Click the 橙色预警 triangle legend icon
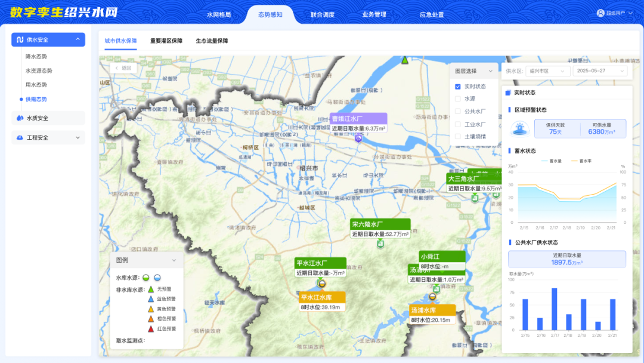Viewport: 644px width, 363px height. coord(151,319)
